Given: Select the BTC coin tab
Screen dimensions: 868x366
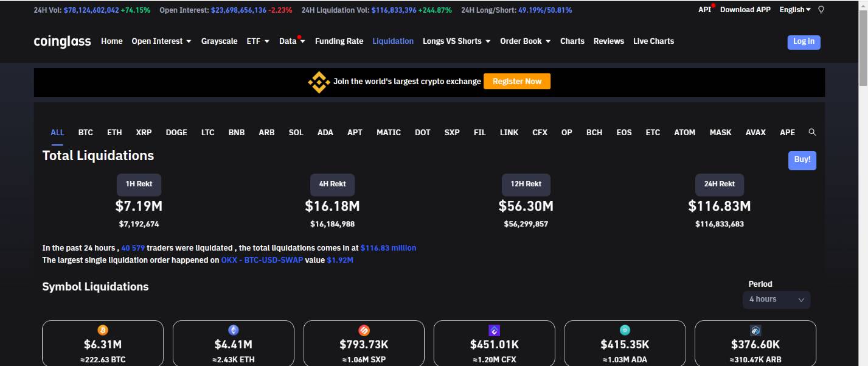Looking at the screenshot, I should click(86, 132).
